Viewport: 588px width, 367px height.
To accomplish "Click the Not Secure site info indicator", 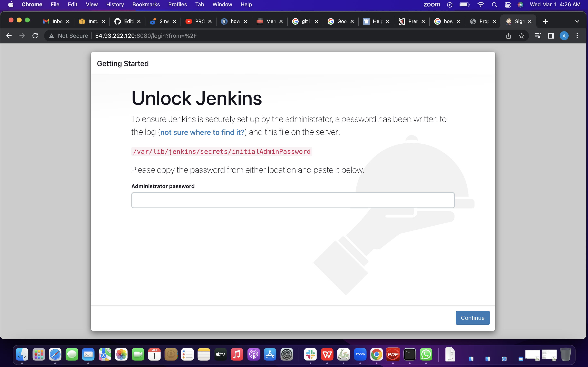I will coord(69,36).
